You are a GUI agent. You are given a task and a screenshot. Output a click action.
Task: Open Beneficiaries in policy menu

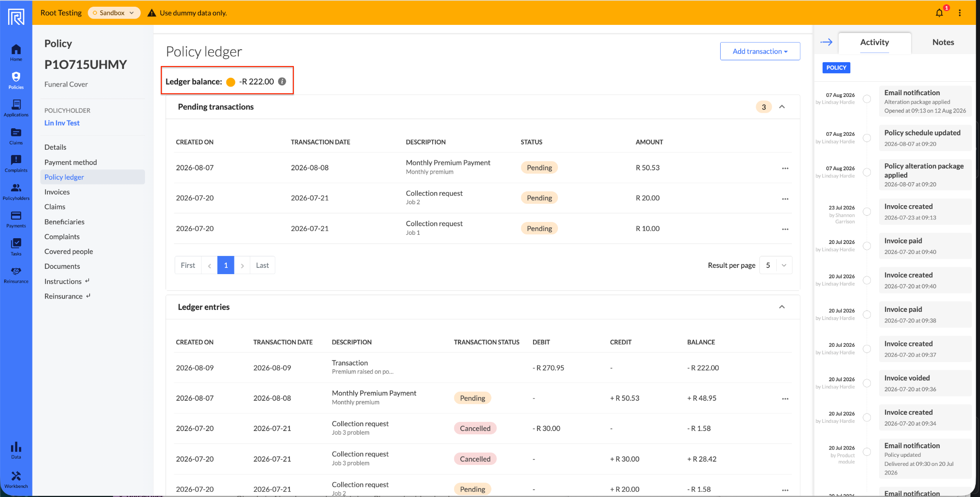pyautogui.click(x=65, y=222)
